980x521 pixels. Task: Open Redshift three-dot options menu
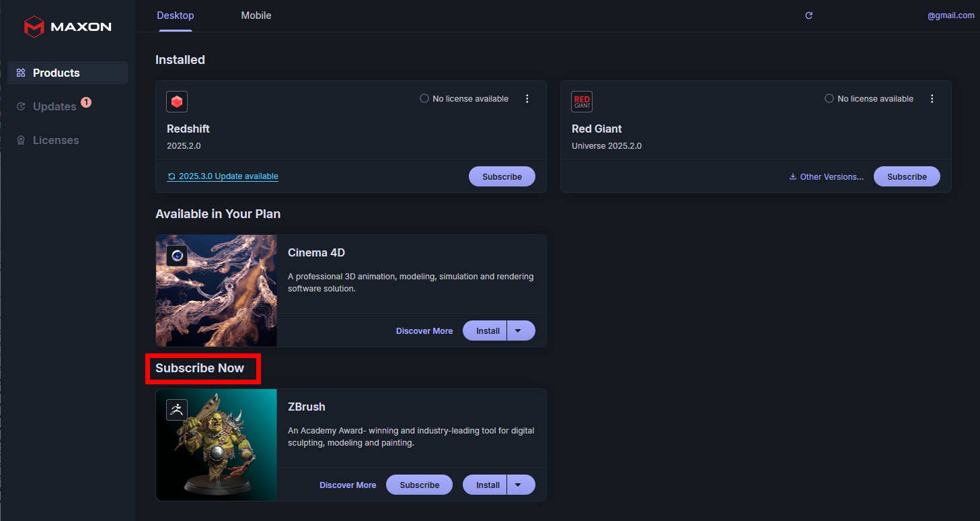(x=527, y=99)
